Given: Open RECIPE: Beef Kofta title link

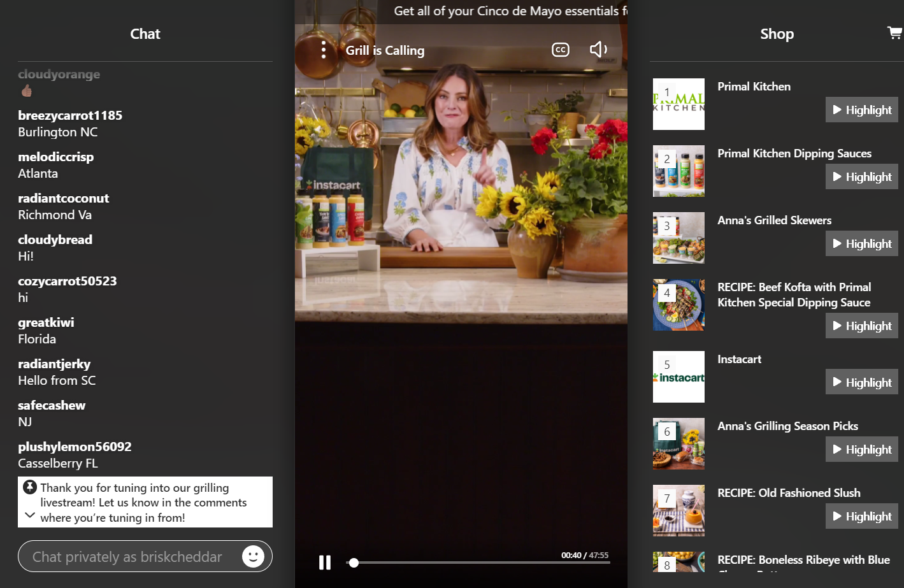Looking at the screenshot, I should pos(794,295).
